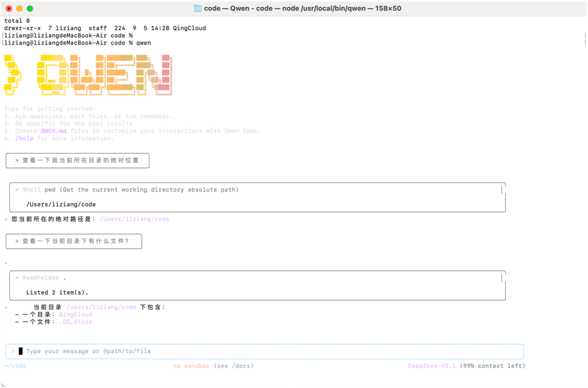This screenshot has width=588, height=388.
Task: Click the 'no sandbox' status text
Action: tap(191, 366)
